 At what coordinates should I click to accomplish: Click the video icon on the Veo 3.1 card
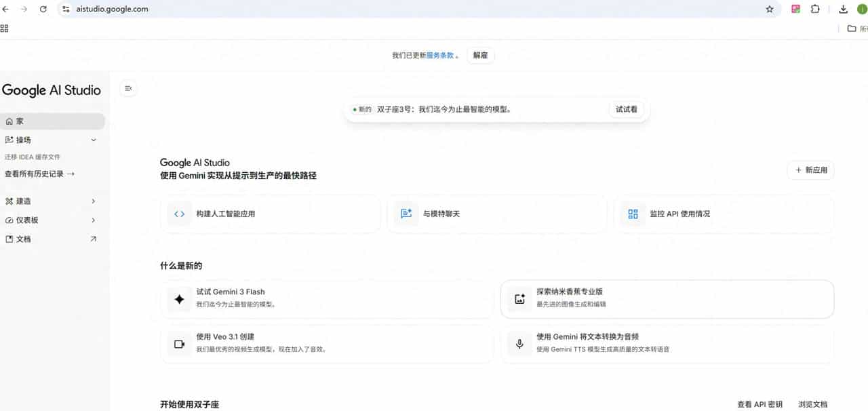pyautogui.click(x=179, y=344)
